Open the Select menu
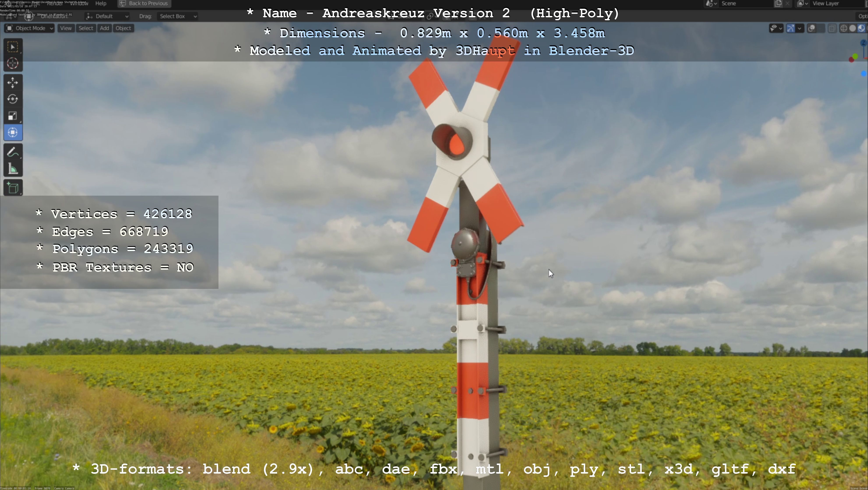The image size is (868, 490). click(86, 28)
